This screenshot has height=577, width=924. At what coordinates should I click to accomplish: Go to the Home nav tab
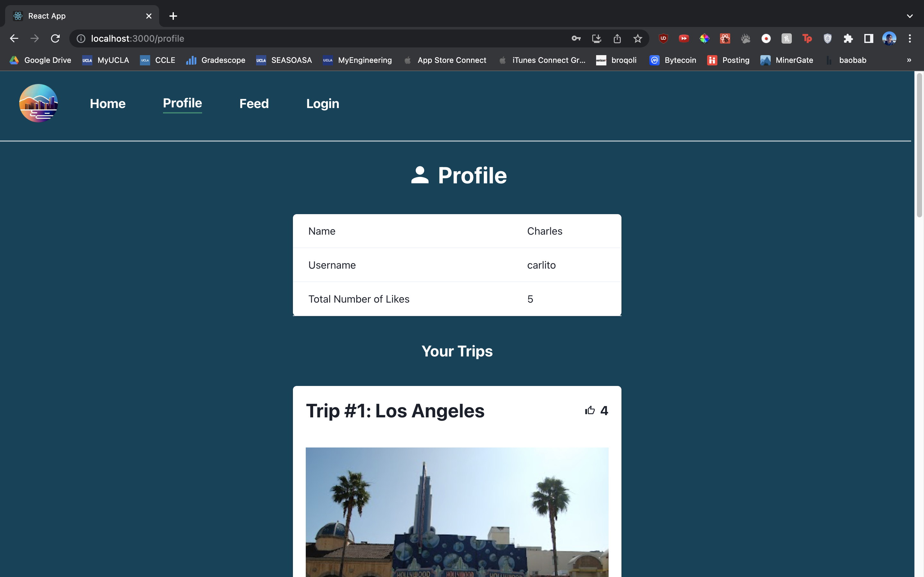[x=108, y=104]
